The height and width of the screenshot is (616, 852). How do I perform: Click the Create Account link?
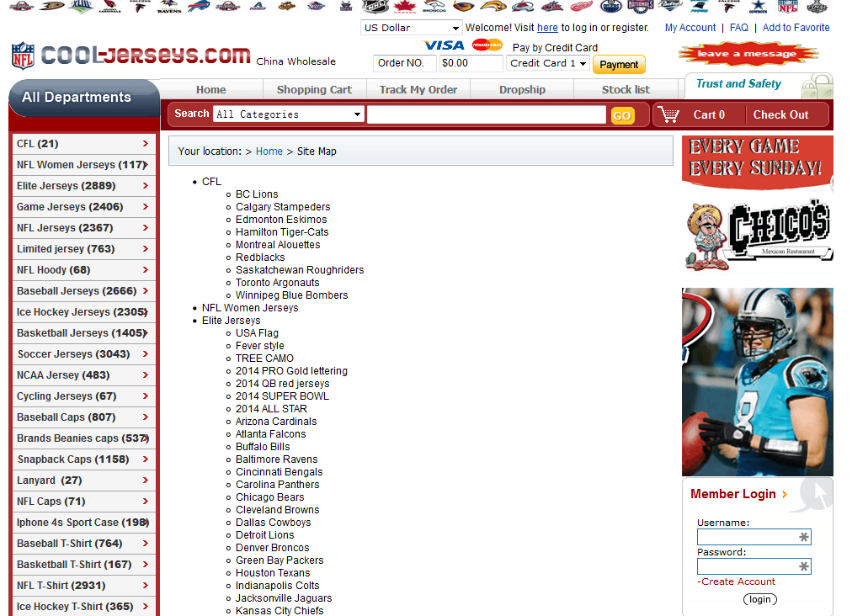(737, 581)
